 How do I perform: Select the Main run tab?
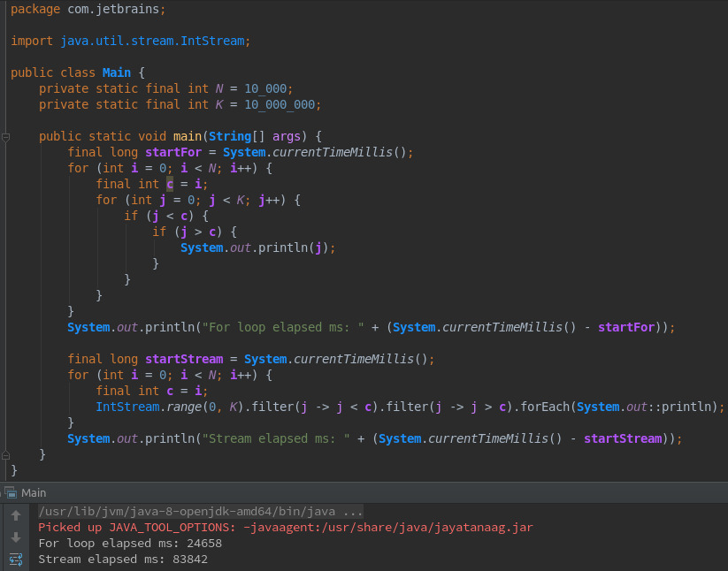(34, 492)
